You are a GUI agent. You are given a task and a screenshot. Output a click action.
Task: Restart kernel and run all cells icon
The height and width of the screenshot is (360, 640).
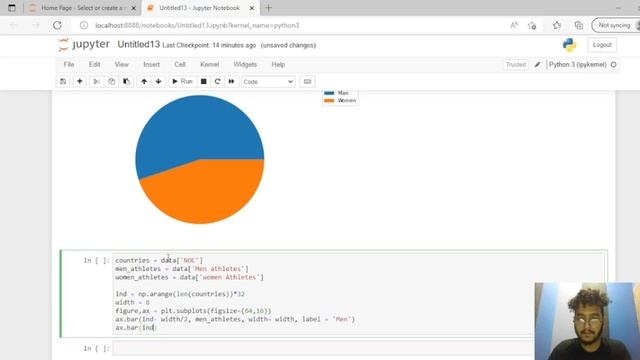point(231,82)
